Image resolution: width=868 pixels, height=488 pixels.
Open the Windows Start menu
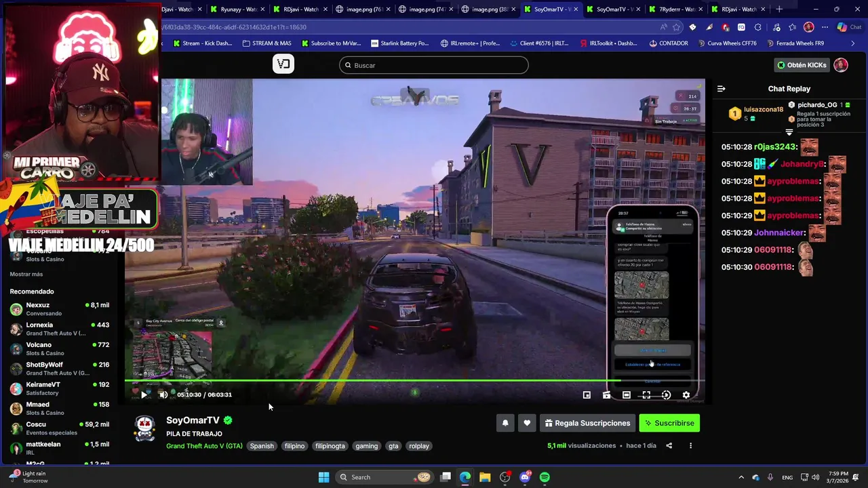pos(323,477)
